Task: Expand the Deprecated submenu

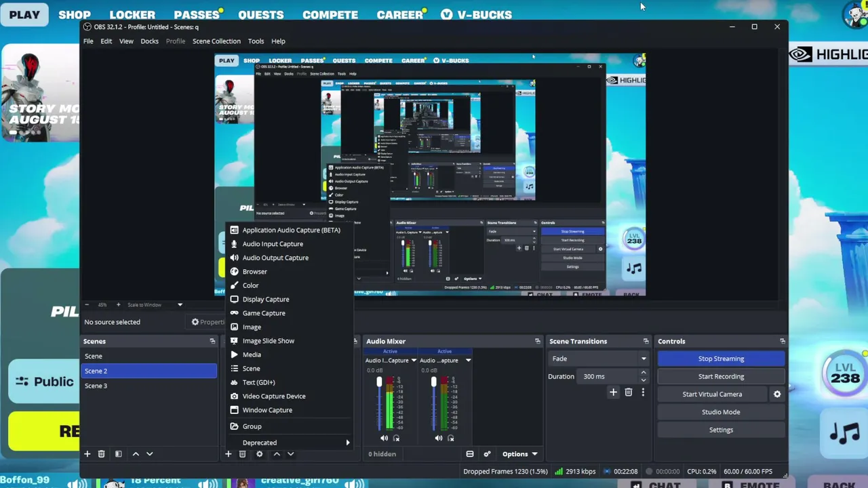Action: tap(290, 443)
